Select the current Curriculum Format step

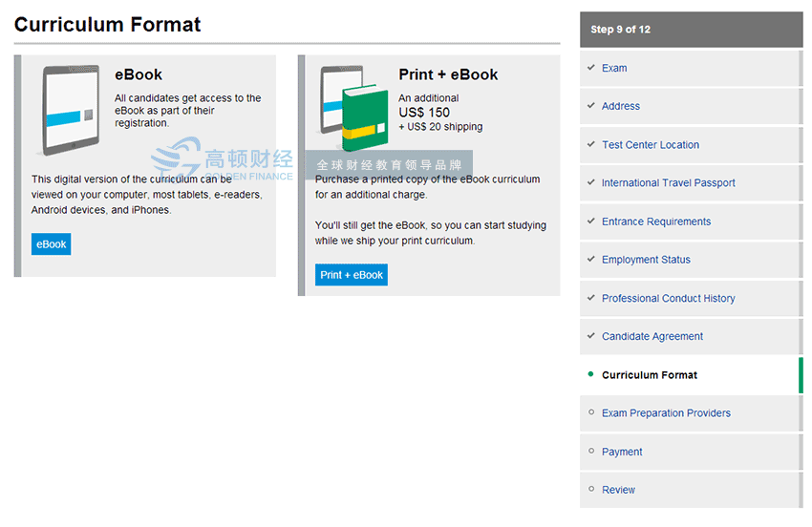[x=650, y=375]
